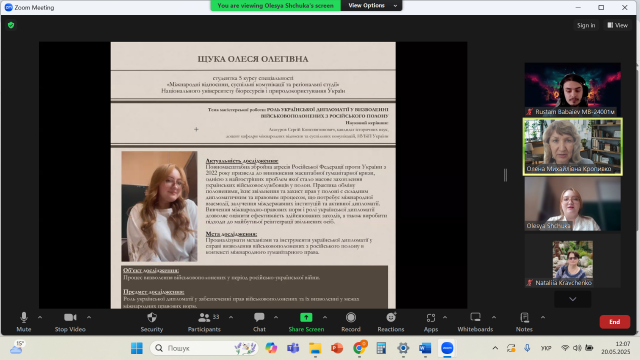Viewport: 640px width, 360px height.
Task: Click the Sign in button
Action: pos(586,25)
